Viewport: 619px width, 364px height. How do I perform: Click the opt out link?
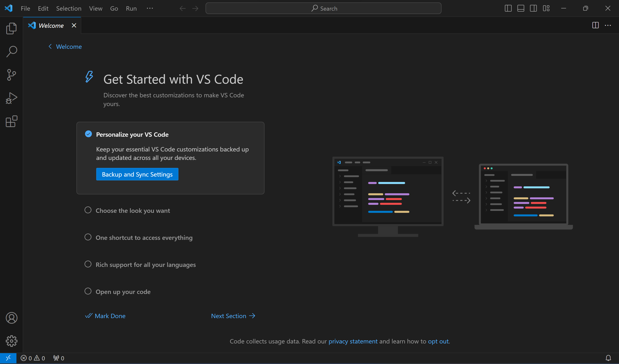coord(438,341)
